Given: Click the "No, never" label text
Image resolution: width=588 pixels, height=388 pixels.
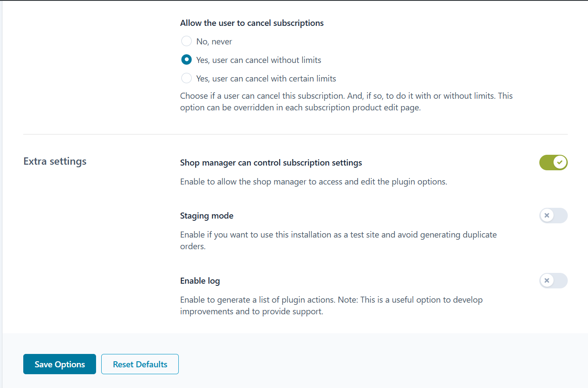Looking at the screenshot, I should (214, 42).
